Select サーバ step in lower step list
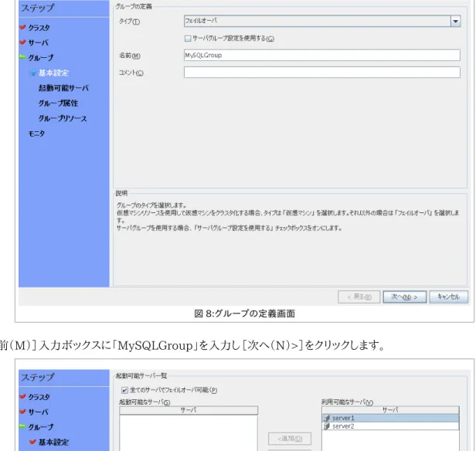The height and width of the screenshot is (451, 476). coord(38,412)
